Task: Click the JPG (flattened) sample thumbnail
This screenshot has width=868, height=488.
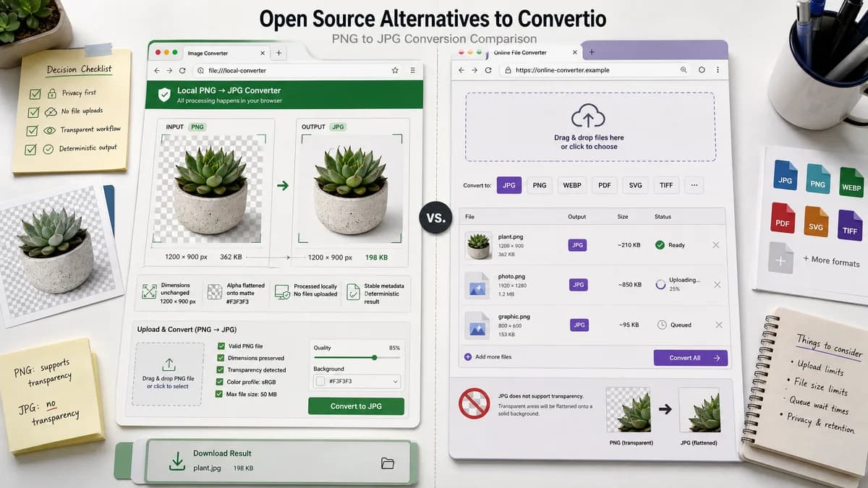Action: click(699, 410)
